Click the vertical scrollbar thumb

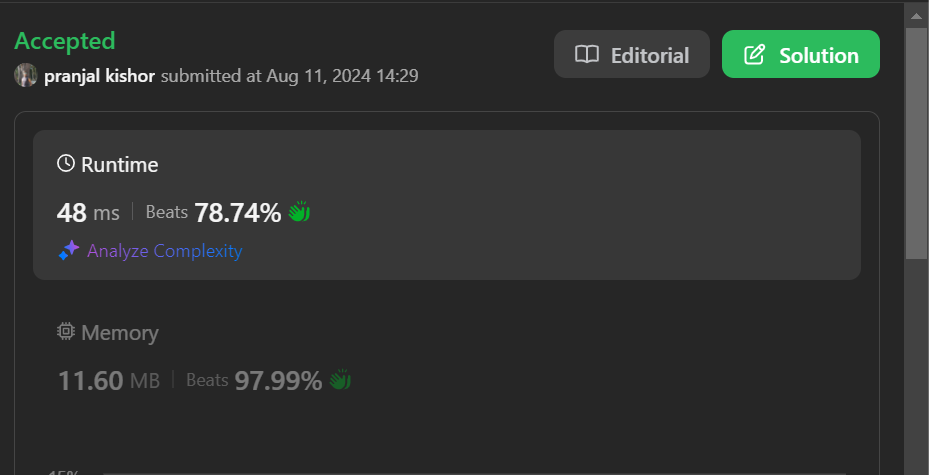[916, 140]
